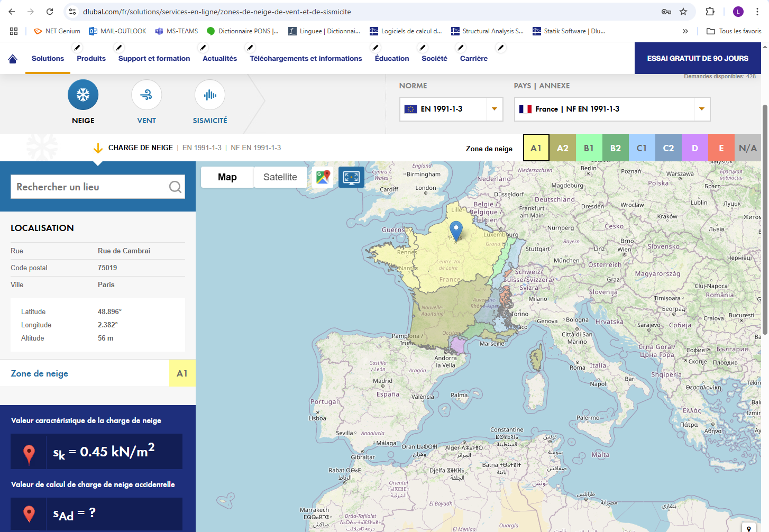Select the sk = 0.45 kN/m² value
The height and width of the screenshot is (532, 769).
tap(104, 452)
